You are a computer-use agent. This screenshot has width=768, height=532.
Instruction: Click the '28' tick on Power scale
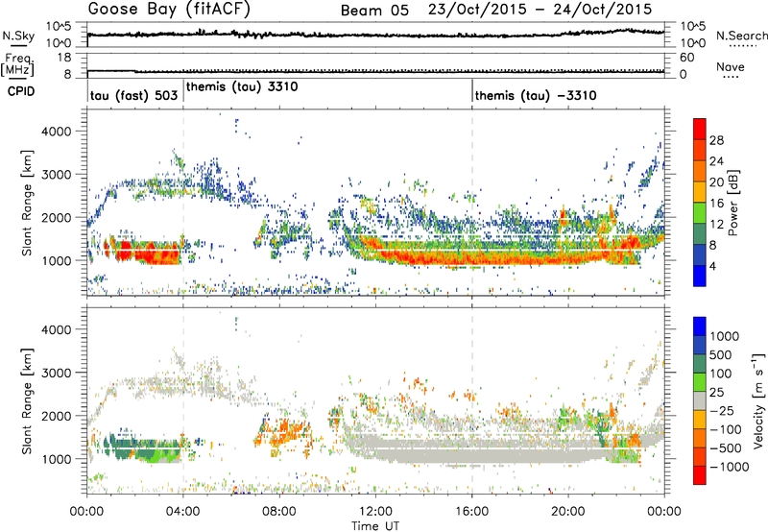pyautogui.click(x=716, y=140)
